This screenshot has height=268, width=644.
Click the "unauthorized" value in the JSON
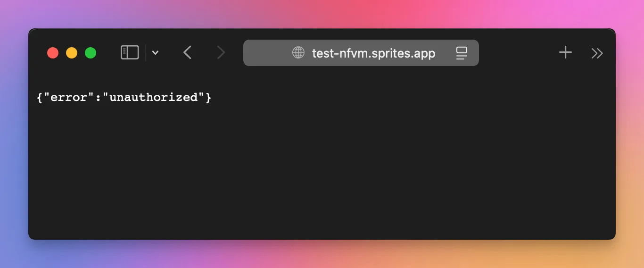click(x=153, y=97)
